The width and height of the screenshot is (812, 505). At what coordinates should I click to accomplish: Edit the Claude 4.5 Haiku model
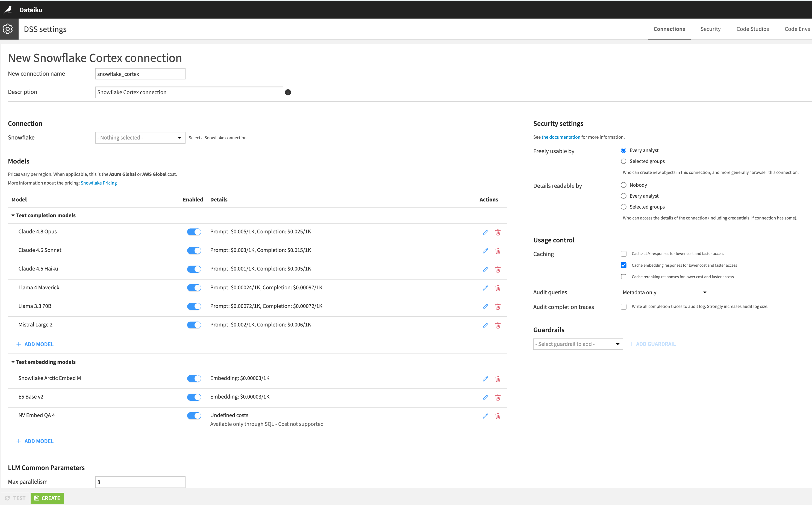click(485, 269)
